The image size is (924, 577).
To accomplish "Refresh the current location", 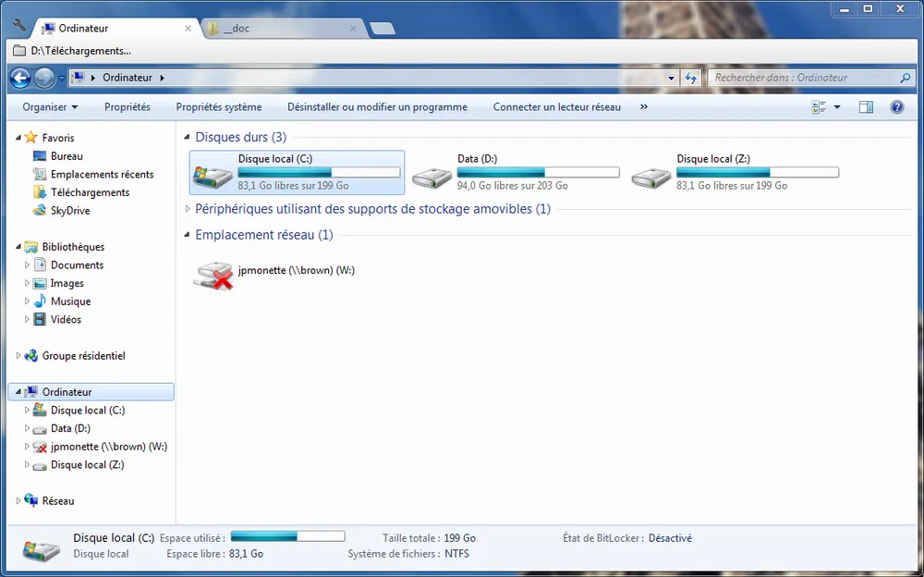I will (690, 78).
